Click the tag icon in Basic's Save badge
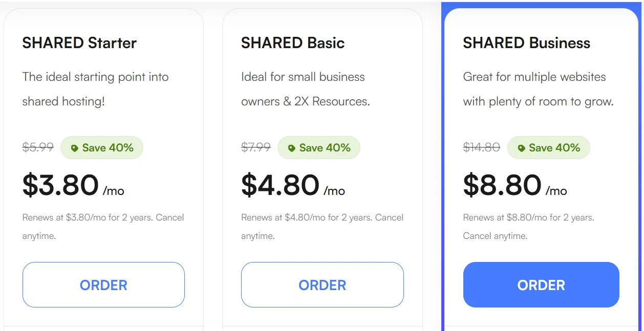 point(292,148)
